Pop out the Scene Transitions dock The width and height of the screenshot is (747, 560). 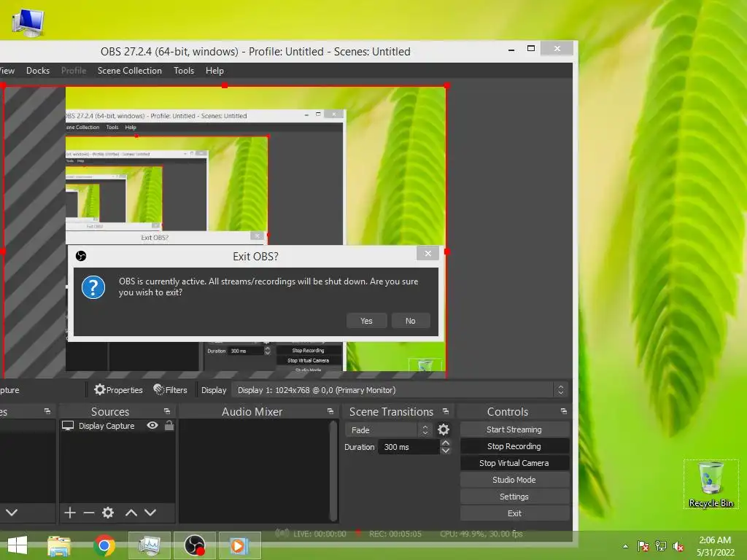pos(446,411)
